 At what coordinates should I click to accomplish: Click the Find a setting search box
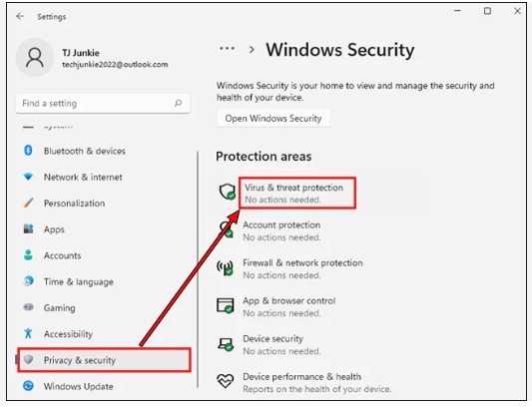tap(103, 103)
